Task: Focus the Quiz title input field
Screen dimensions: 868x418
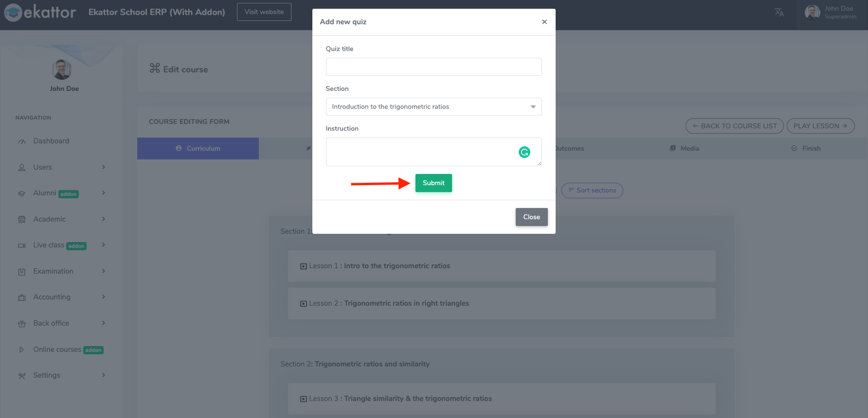Action: click(434, 67)
